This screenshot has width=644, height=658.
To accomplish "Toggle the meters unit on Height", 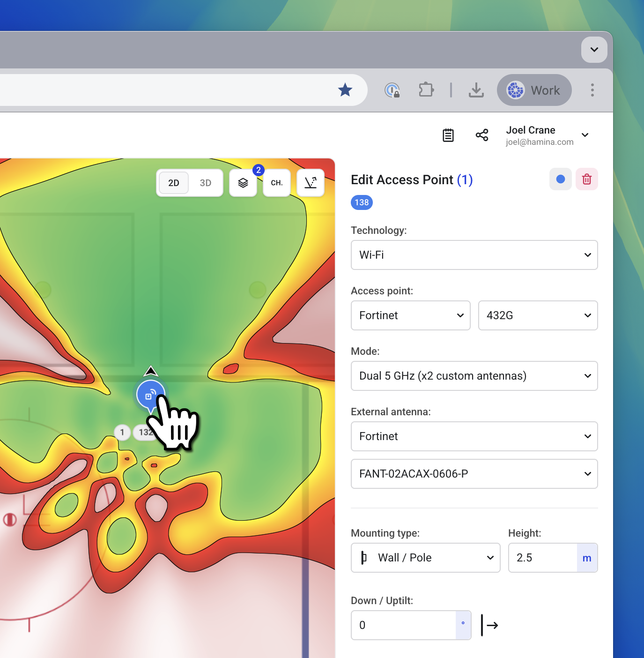I will click(587, 558).
